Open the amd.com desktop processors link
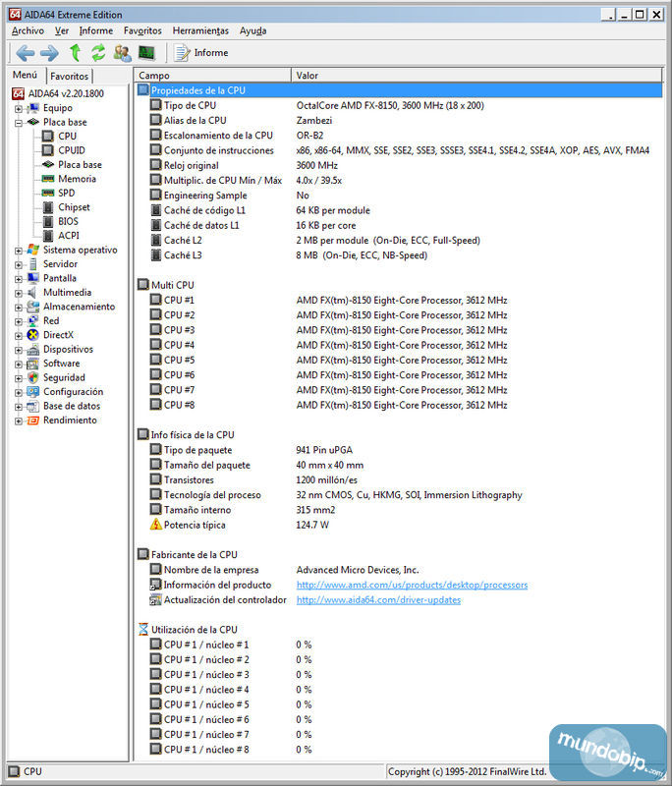 [412, 585]
